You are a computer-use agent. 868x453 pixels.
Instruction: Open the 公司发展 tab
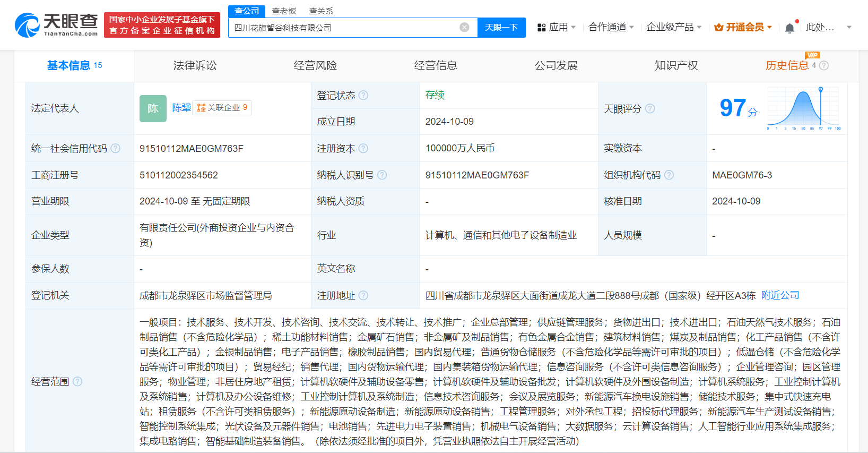pyautogui.click(x=556, y=65)
